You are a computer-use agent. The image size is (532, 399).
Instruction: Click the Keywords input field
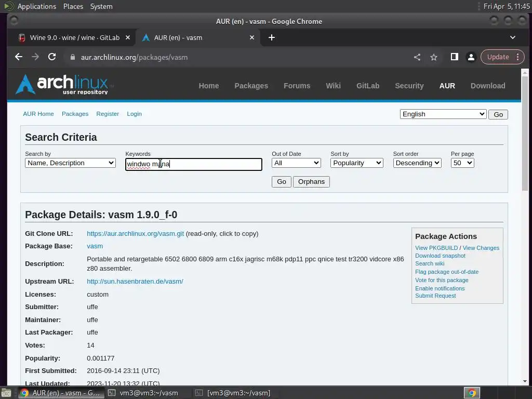pos(194,165)
